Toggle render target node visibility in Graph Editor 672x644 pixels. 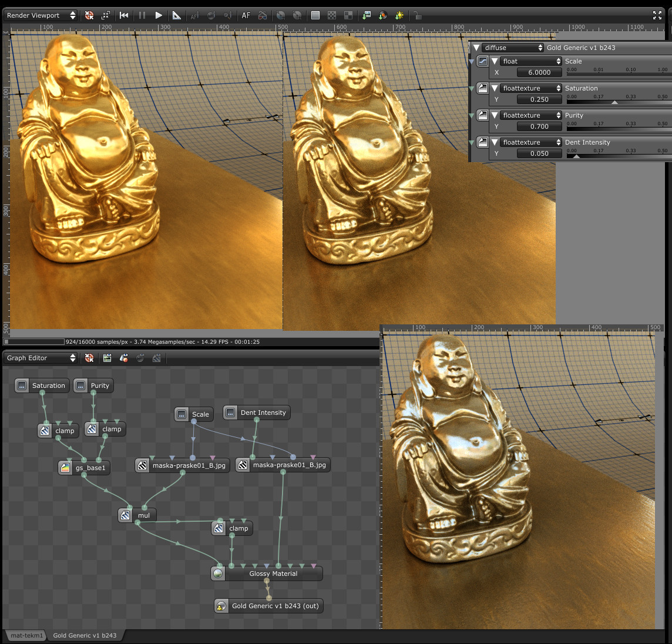click(x=107, y=358)
